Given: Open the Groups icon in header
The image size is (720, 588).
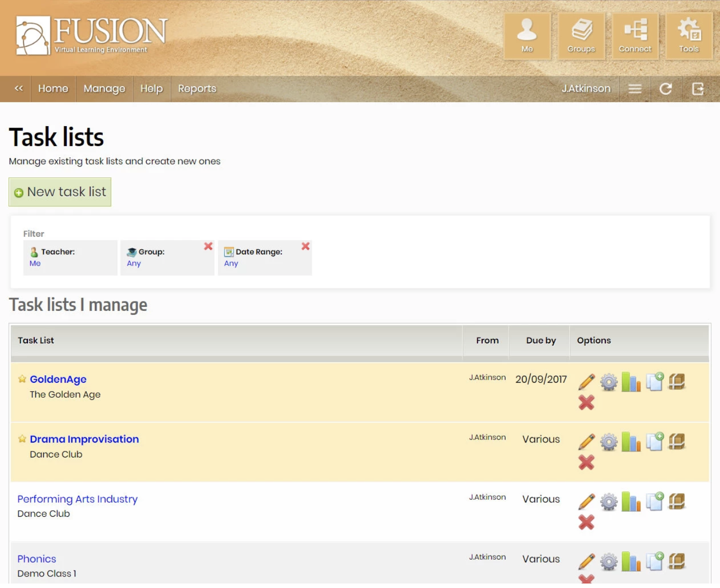Looking at the screenshot, I should pyautogui.click(x=581, y=36).
